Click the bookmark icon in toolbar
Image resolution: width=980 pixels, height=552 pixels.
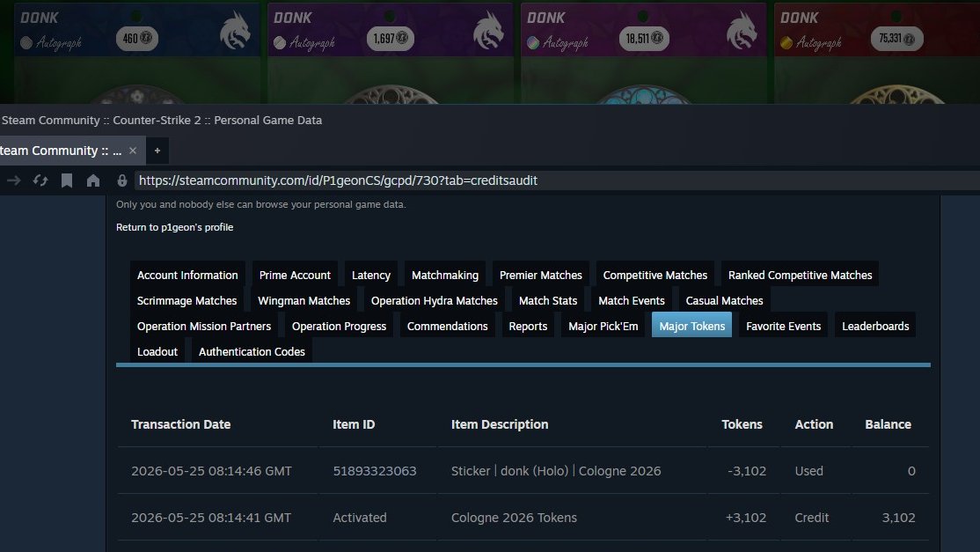point(67,180)
